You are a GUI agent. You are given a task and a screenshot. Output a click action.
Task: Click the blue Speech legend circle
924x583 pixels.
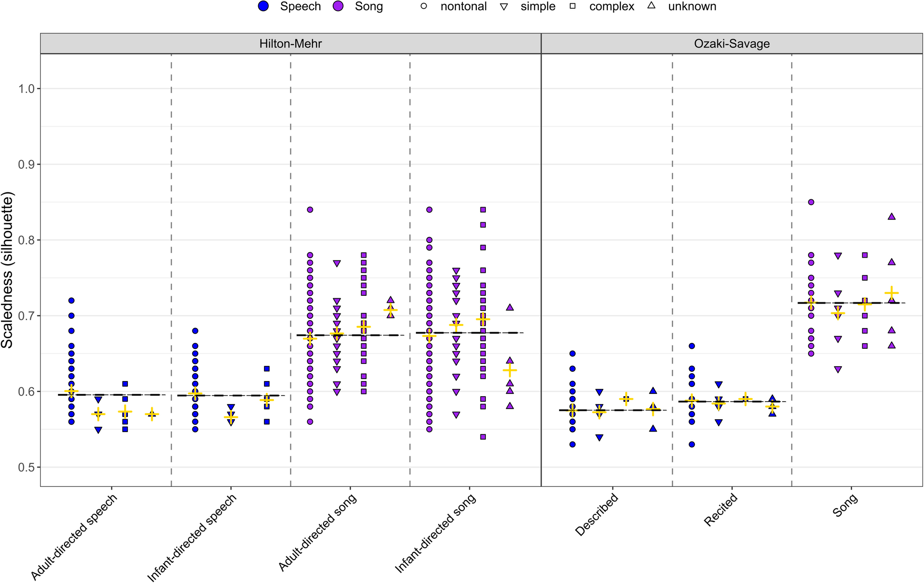(264, 6)
